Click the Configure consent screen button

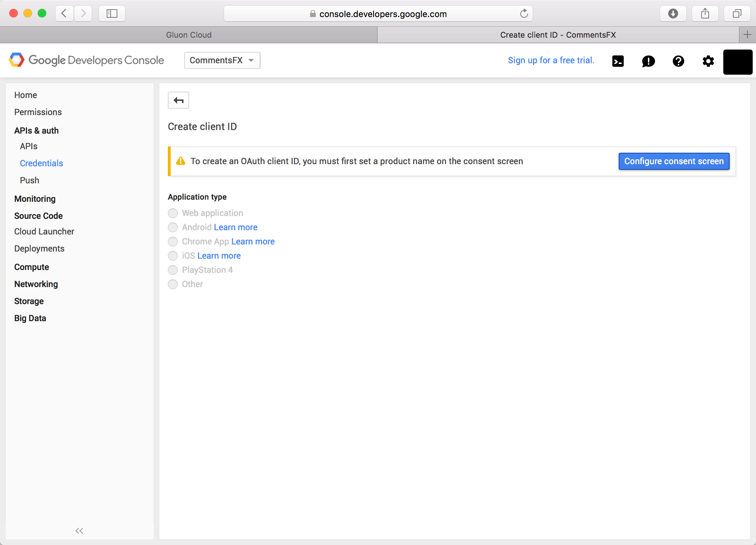(674, 161)
